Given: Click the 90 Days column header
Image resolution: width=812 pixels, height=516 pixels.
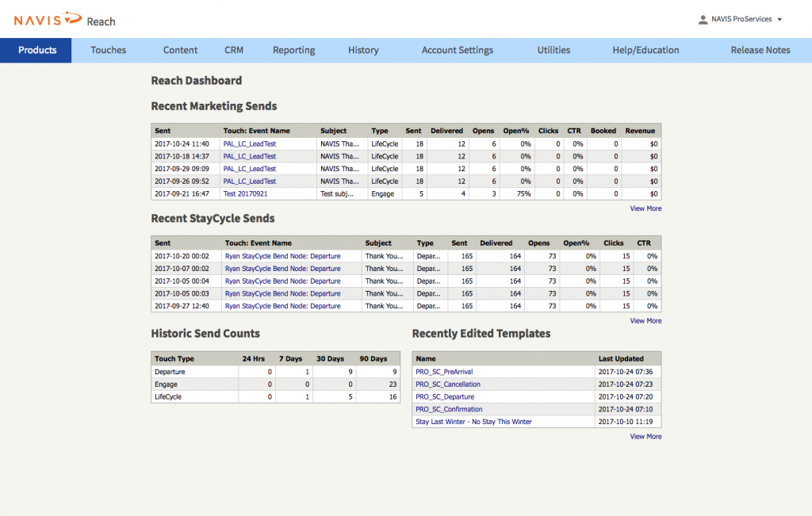Looking at the screenshot, I should tap(373, 359).
